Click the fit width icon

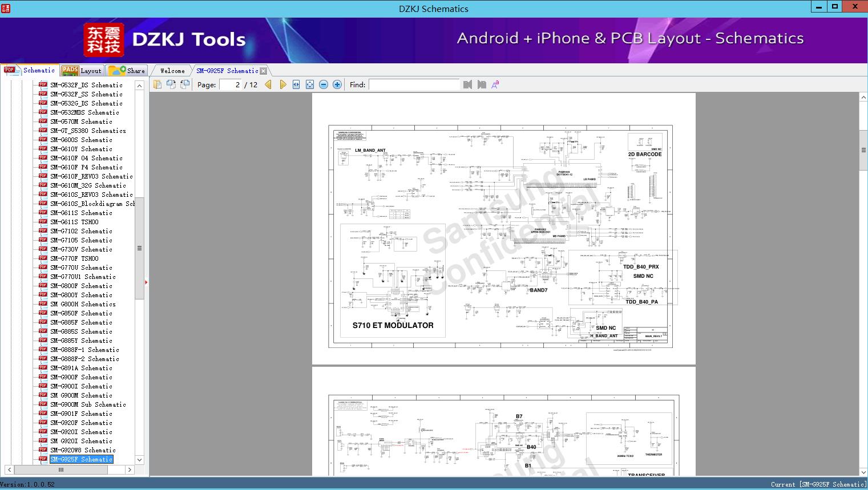click(296, 84)
